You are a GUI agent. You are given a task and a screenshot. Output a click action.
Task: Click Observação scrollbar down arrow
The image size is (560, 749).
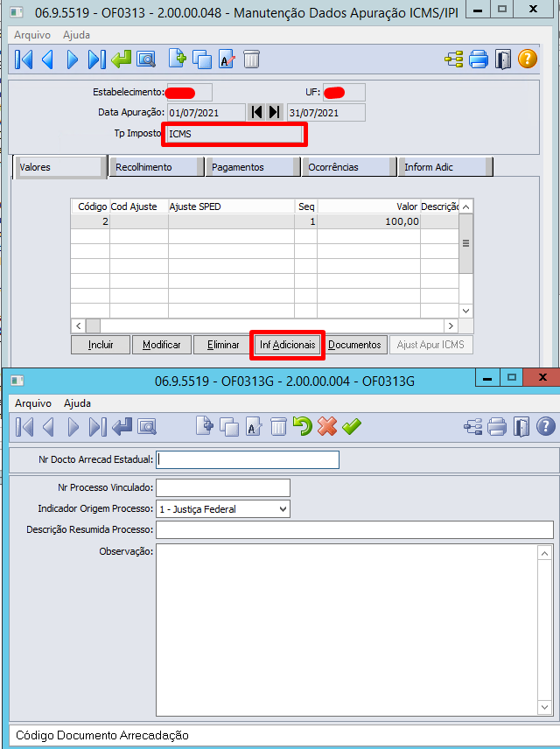(x=545, y=707)
